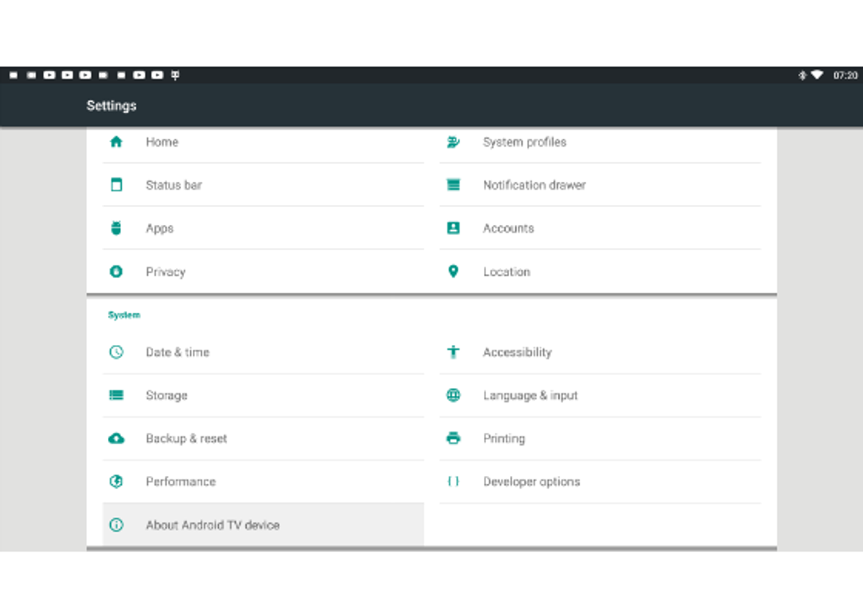Select the Privacy lock icon
The width and height of the screenshot is (863, 616).
pyautogui.click(x=116, y=272)
